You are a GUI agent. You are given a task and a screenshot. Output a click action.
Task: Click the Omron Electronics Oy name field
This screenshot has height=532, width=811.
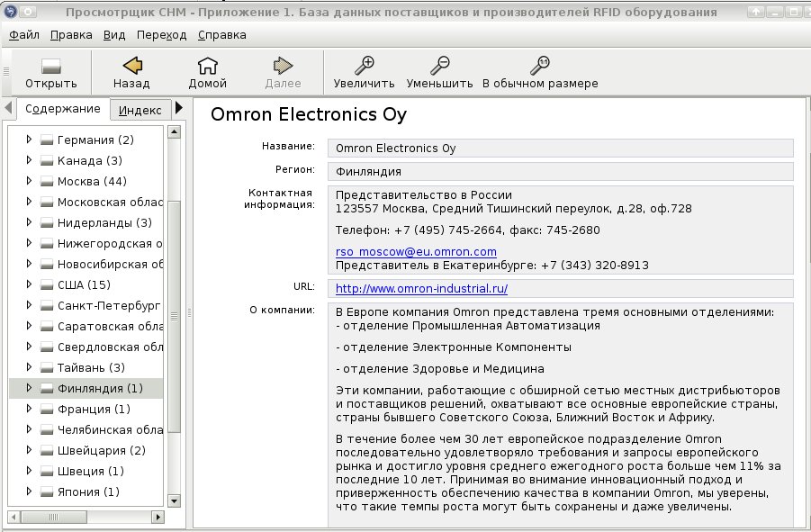(560, 148)
